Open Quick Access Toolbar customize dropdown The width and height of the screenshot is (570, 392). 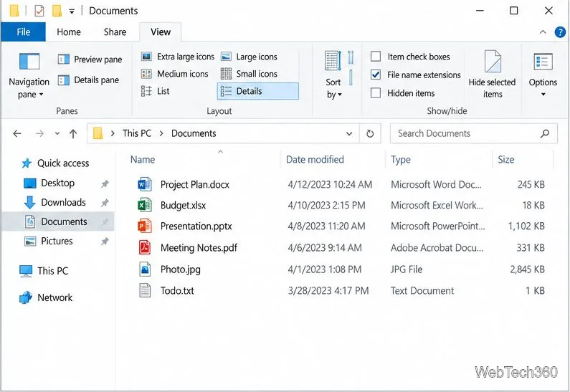72,11
